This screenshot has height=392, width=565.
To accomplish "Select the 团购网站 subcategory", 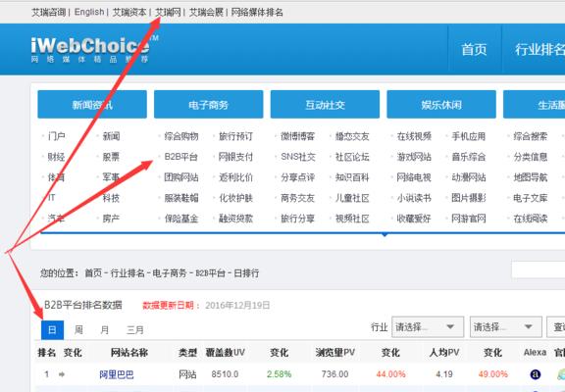I will click(181, 177).
